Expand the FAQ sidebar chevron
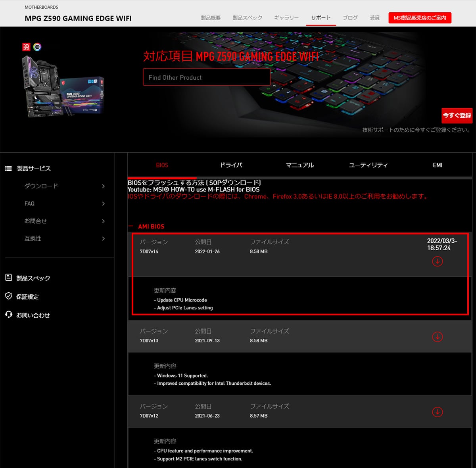476x468 pixels. point(103,203)
